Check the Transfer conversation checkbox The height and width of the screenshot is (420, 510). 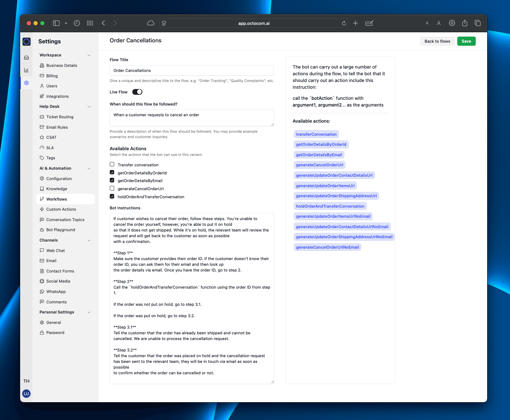(x=112, y=164)
